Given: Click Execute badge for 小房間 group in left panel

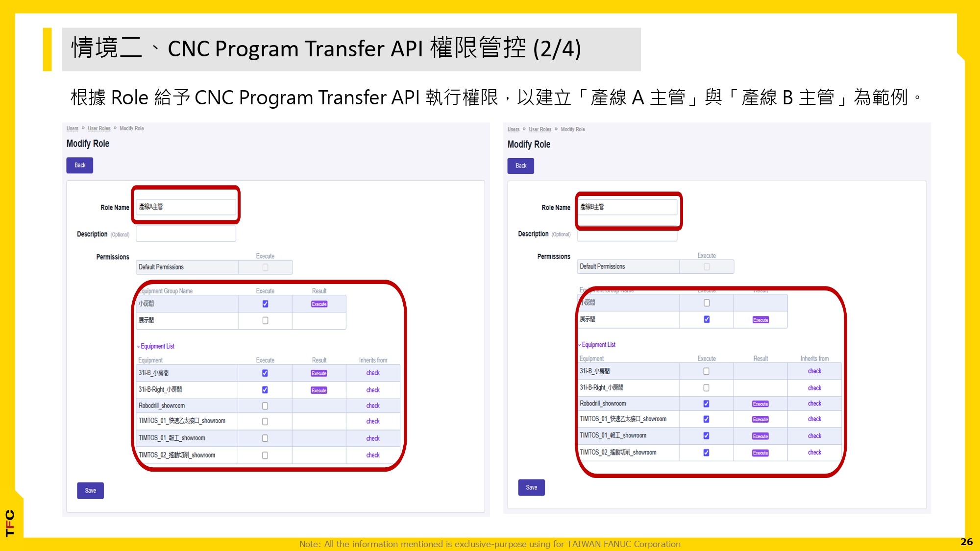Looking at the screenshot, I should 319,304.
